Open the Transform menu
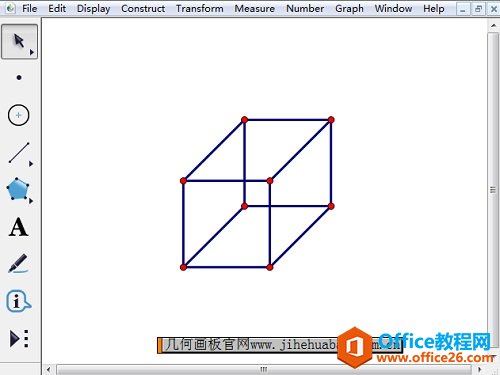Image resolution: width=500 pixels, height=375 pixels. (x=200, y=8)
